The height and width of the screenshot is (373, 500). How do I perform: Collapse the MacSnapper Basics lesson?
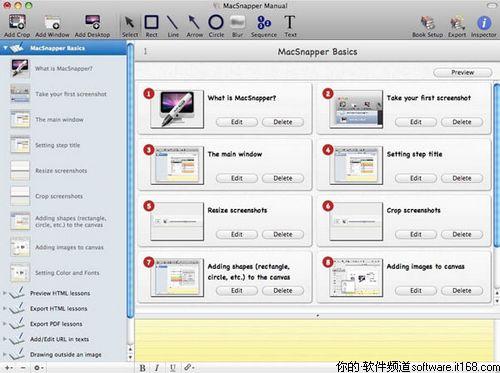[5, 48]
